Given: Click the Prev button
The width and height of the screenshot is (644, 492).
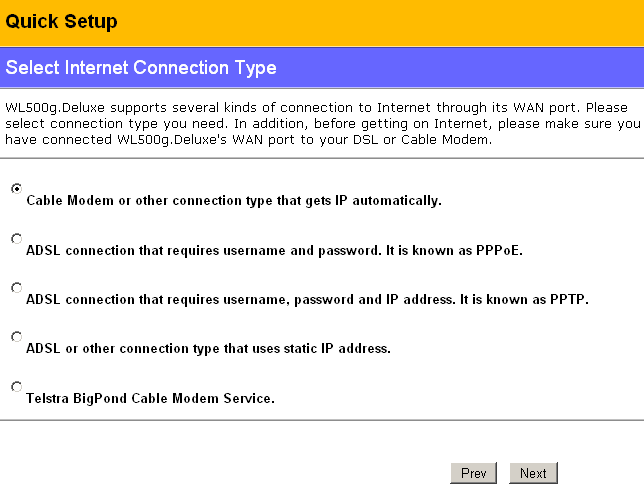Looking at the screenshot, I should (x=473, y=473).
